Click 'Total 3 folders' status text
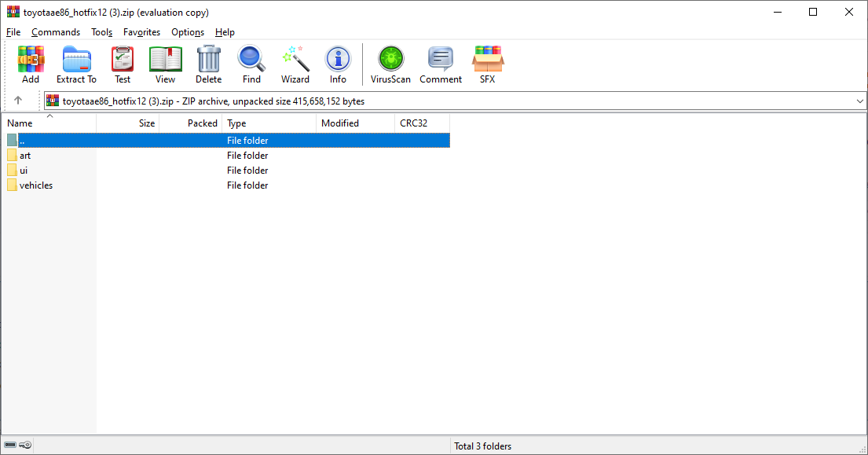The width and height of the screenshot is (868, 455). tap(483, 446)
